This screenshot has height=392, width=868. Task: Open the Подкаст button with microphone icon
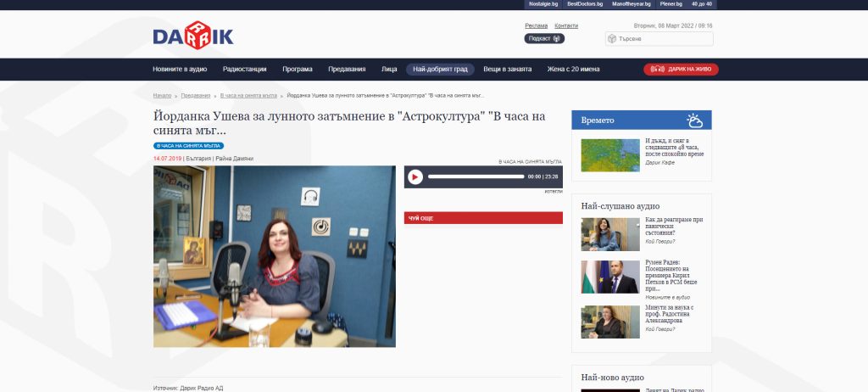(544, 38)
